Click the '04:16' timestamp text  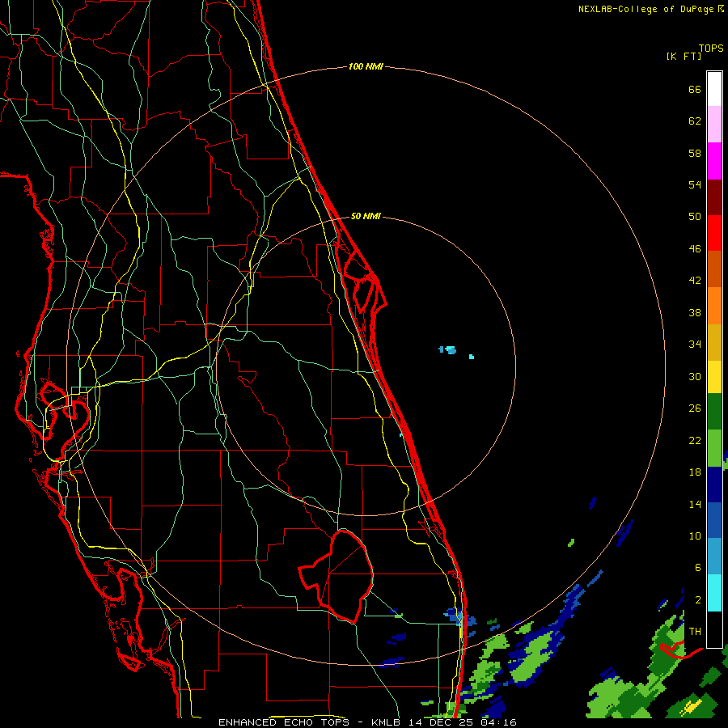coord(498,722)
